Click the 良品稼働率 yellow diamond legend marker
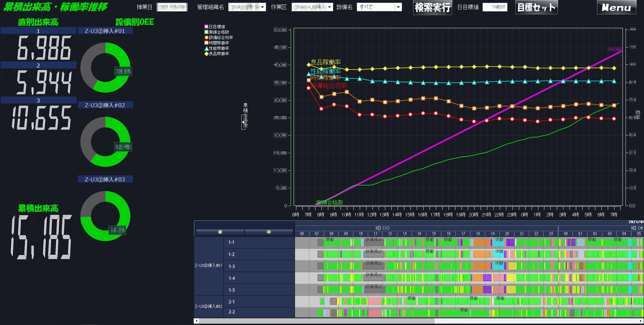Screen dimensions: 644x325 coord(206,54)
